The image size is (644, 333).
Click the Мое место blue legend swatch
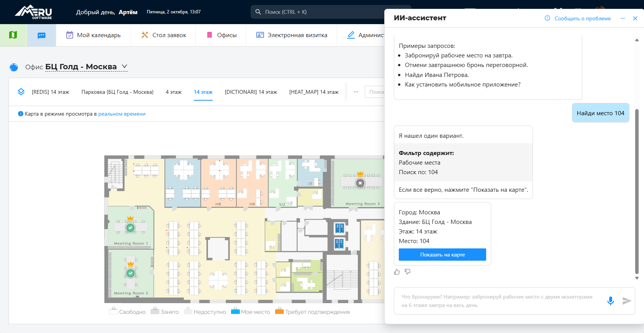pos(235,311)
